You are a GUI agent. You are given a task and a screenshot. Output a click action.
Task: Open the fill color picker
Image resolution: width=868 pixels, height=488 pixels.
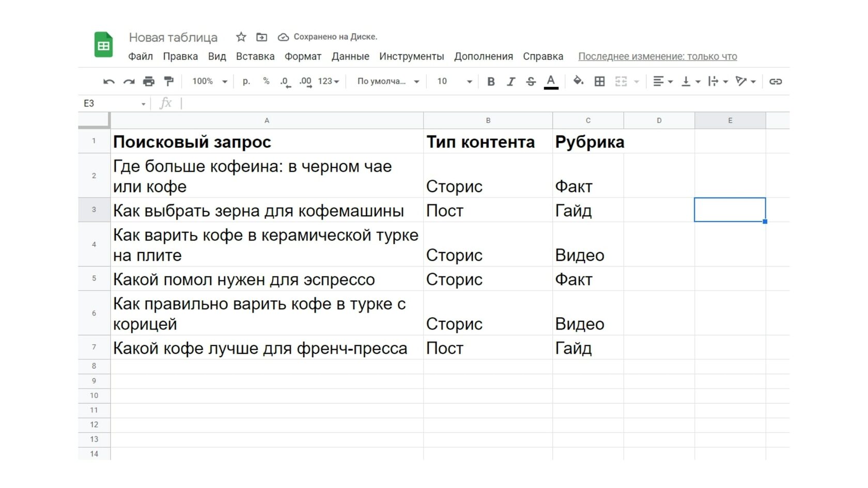(578, 81)
